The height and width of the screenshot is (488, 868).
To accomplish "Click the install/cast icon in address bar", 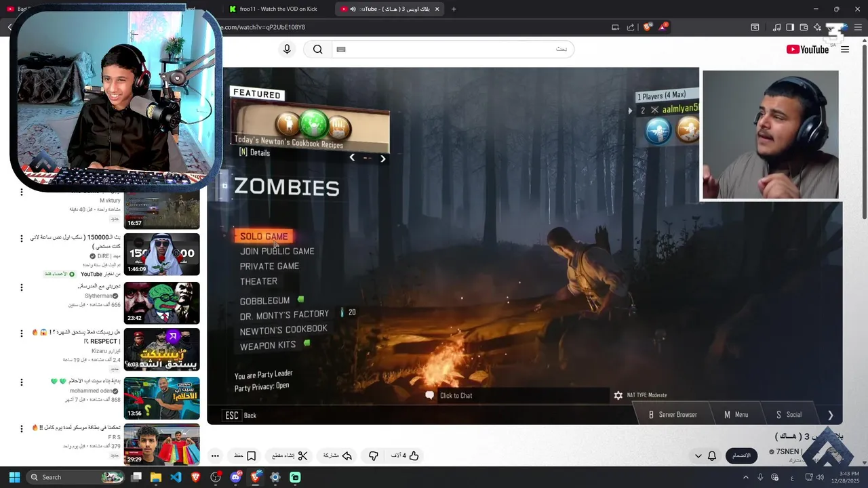I will [615, 27].
